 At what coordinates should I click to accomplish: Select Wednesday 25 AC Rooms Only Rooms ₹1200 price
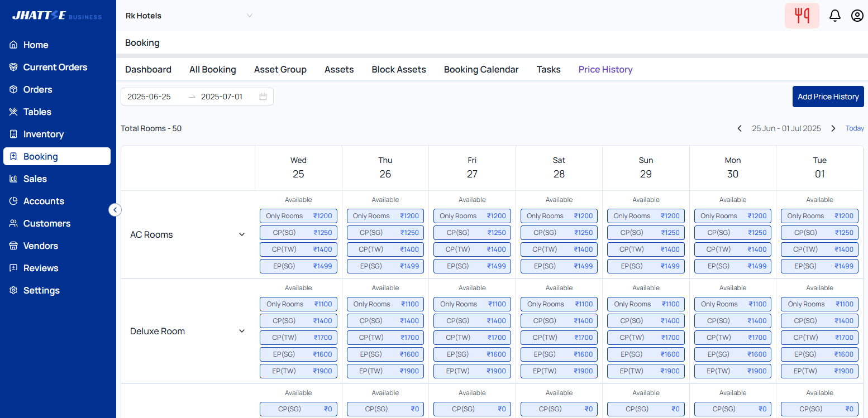298,216
